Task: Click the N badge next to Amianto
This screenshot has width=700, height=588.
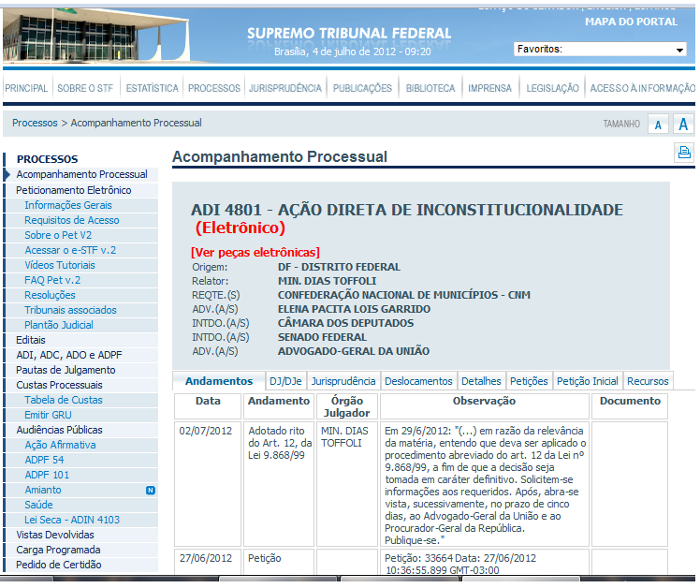Action: click(151, 490)
